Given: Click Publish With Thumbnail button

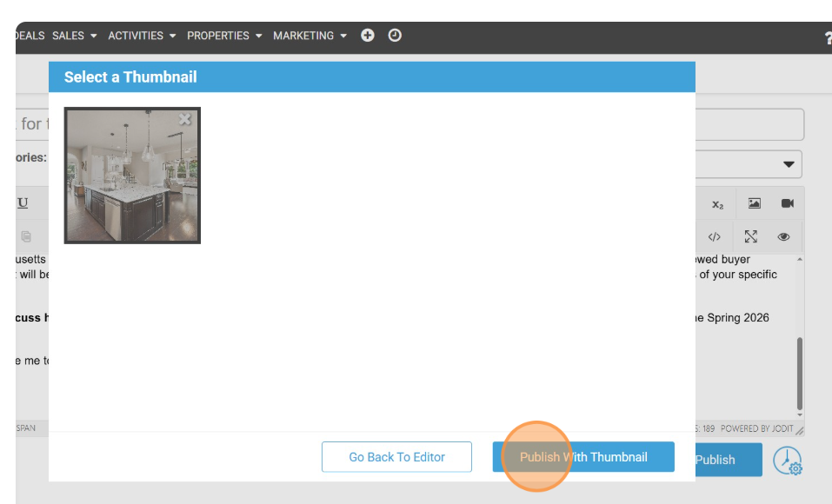Looking at the screenshot, I should [x=583, y=457].
